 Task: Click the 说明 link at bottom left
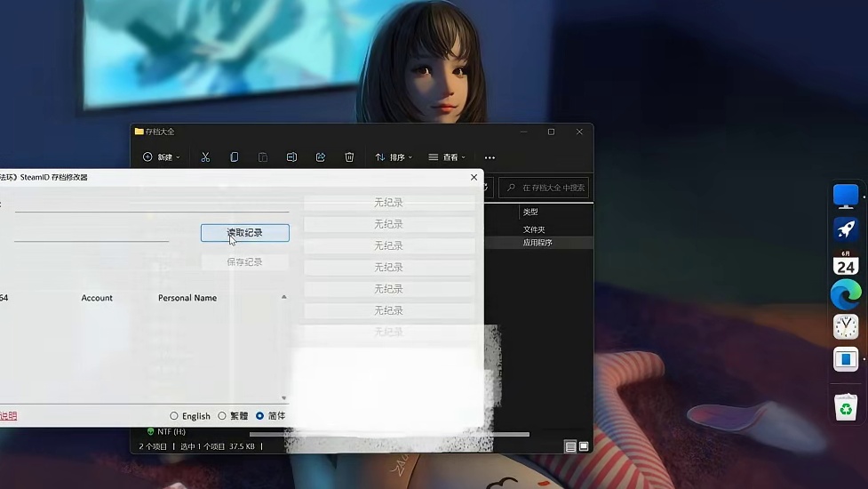coord(8,416)
